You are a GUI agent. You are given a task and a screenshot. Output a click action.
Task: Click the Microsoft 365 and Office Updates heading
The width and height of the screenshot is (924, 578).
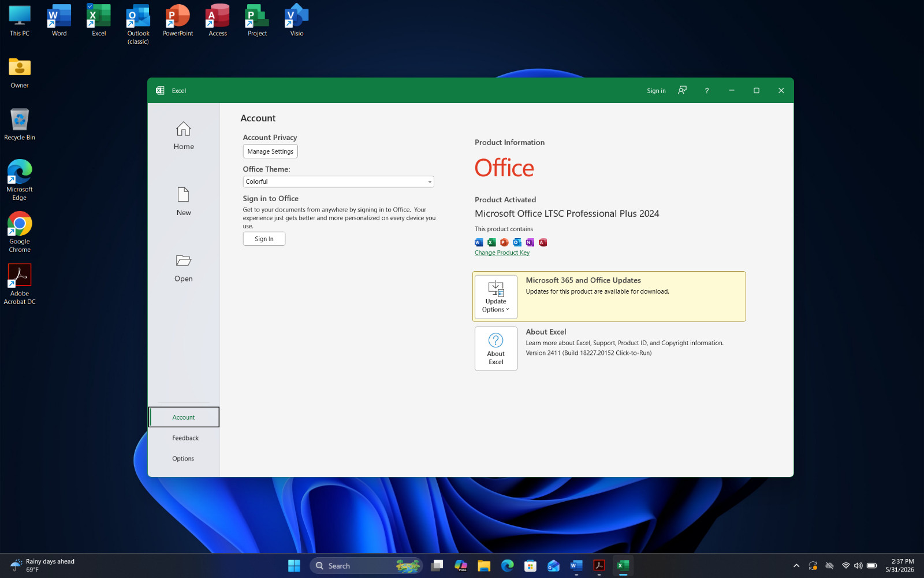(583, 280)
